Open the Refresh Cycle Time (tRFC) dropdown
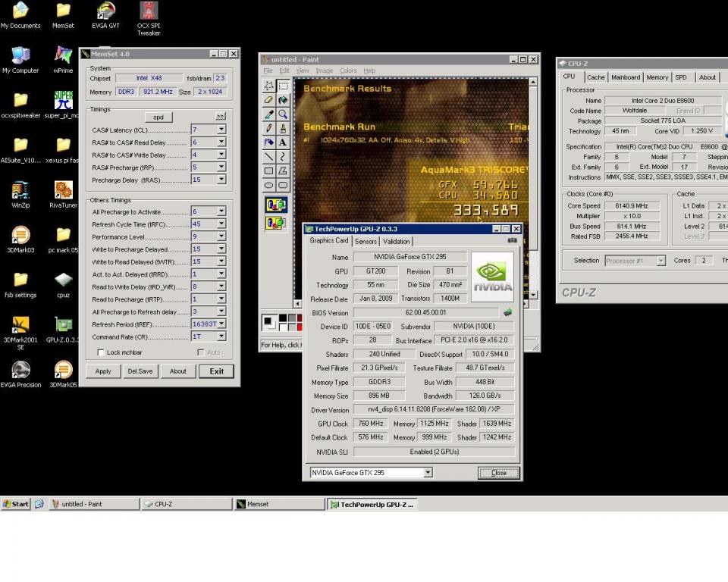Viewport: 728px width, 582px height. coord(221,224)
